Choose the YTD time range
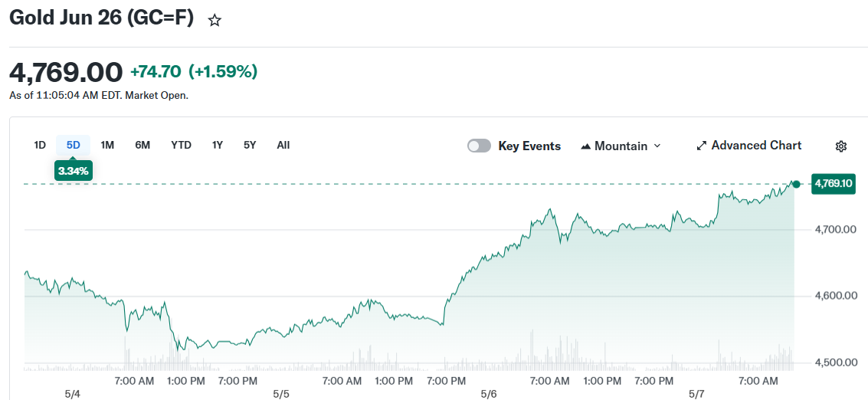The image size is (868, 400). pyautogui.click(x=181, y=145)
